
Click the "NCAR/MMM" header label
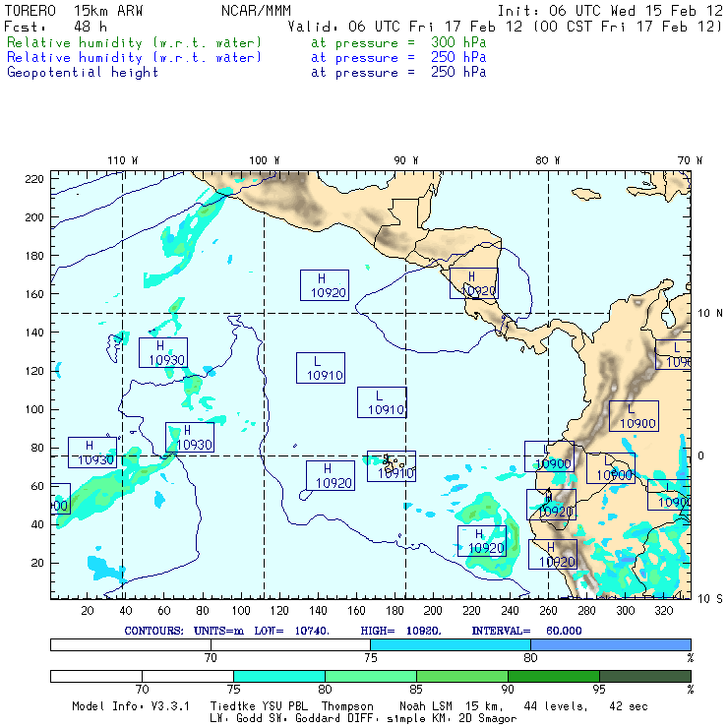coord(257,11)
